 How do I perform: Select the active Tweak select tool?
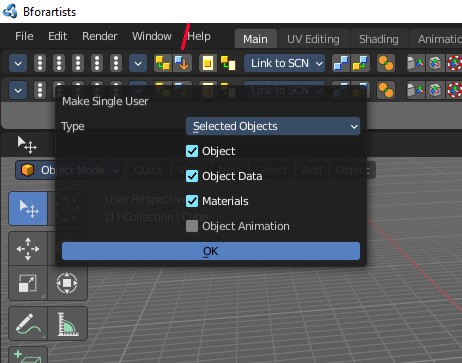(x=28, y=208)
